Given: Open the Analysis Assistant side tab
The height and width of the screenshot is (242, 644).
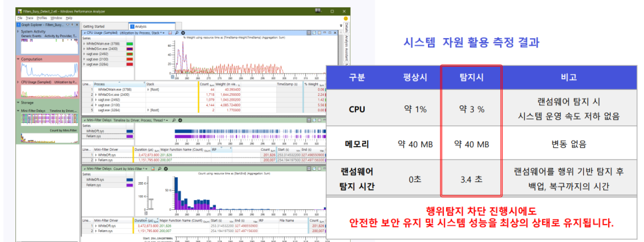Looking at the screenshot, I should coord(346,47).
